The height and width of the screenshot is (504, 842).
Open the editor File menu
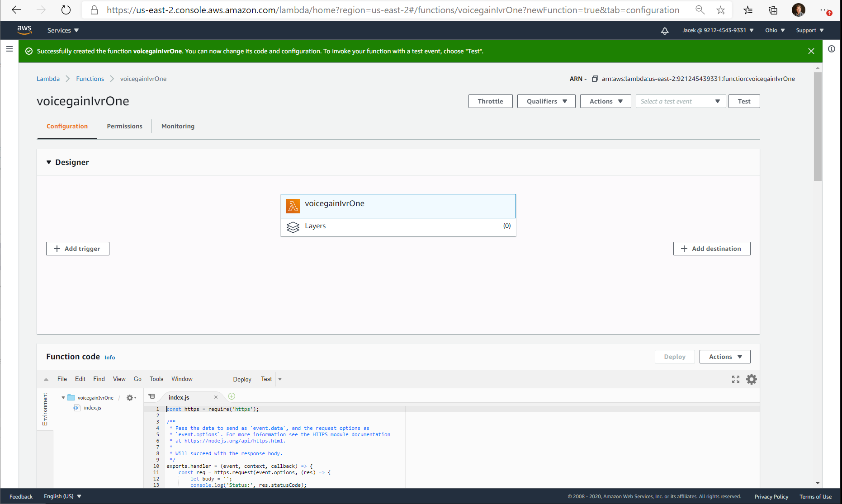click(62, 379)
